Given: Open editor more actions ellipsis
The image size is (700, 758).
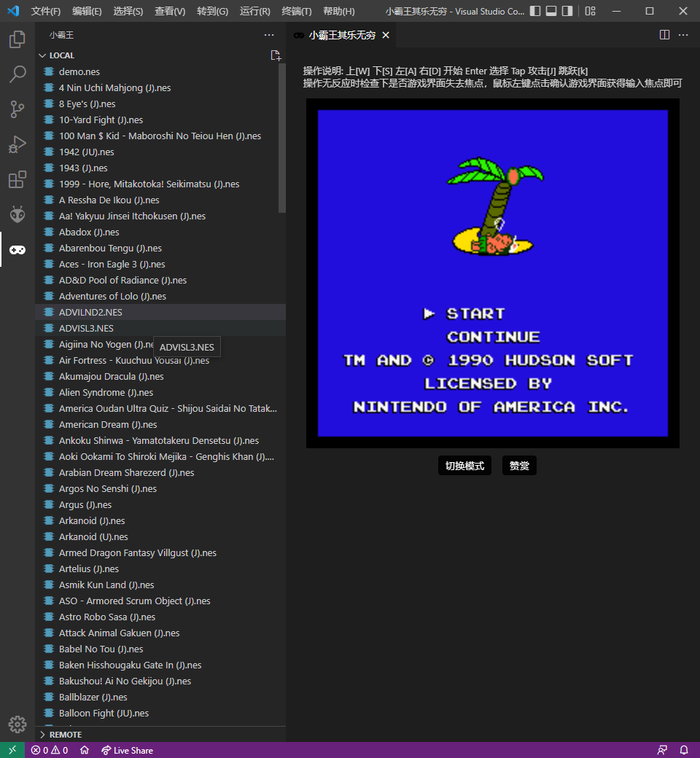Looking at the screenshot, I should (x=683, y=35).
